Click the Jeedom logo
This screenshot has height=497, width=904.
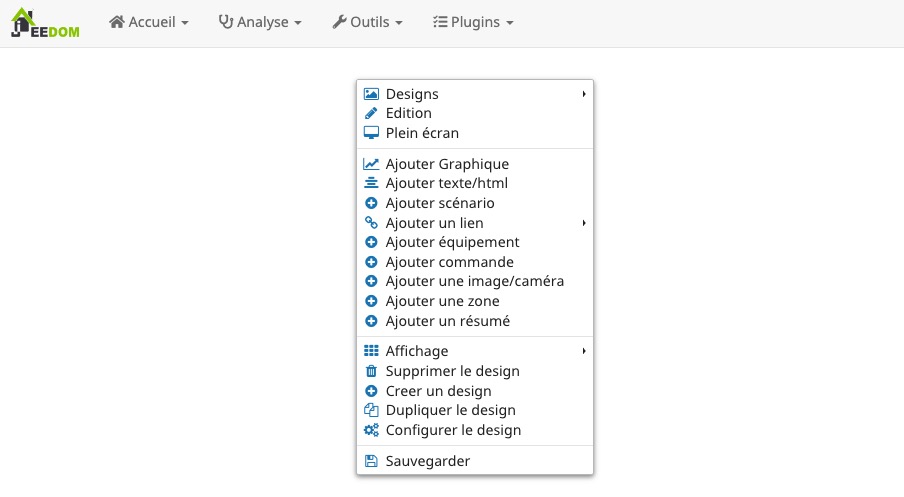coord(45,22)
